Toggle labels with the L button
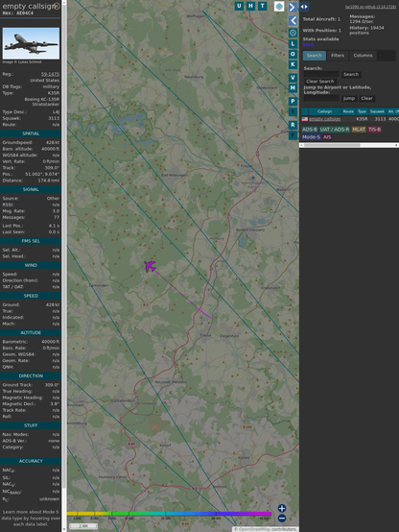The width and height of the screenshot is (399, 532). [x=293, y=43]
